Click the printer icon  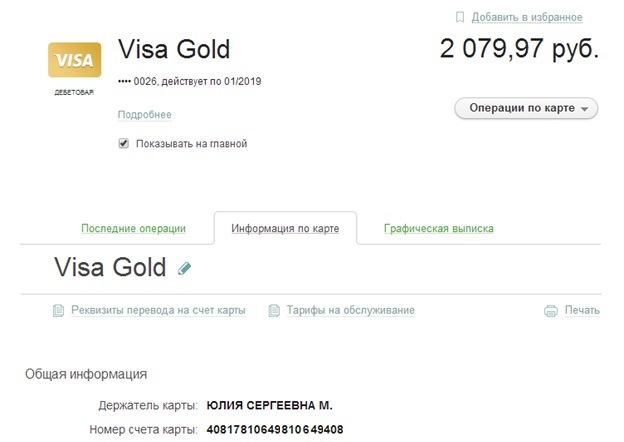[550, 311]
